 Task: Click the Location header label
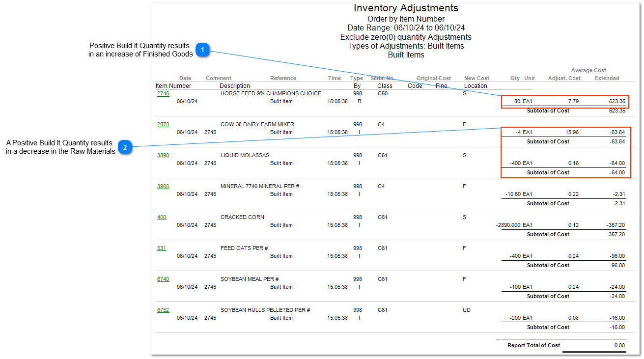click(x=476, y=86)
